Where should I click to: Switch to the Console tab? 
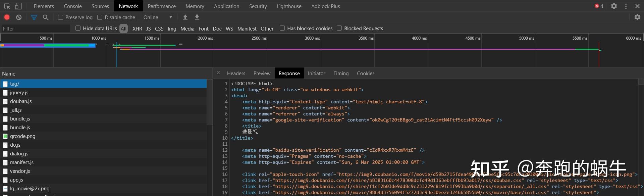[73, 6]
